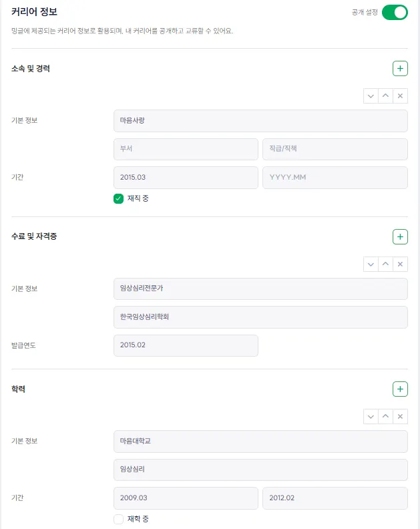
Task: Add a new 학력 entry
Action: coord(400,389)
